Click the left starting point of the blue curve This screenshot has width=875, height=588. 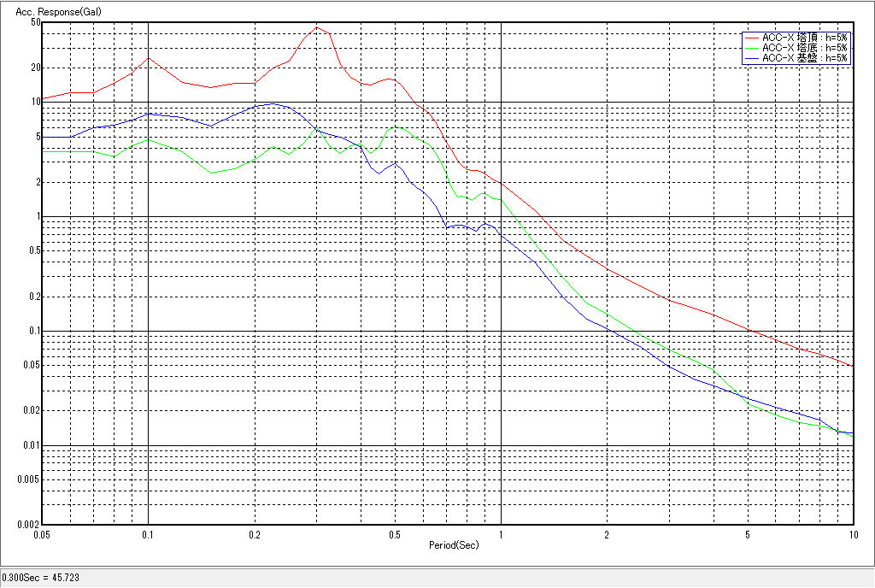(44, 137)
